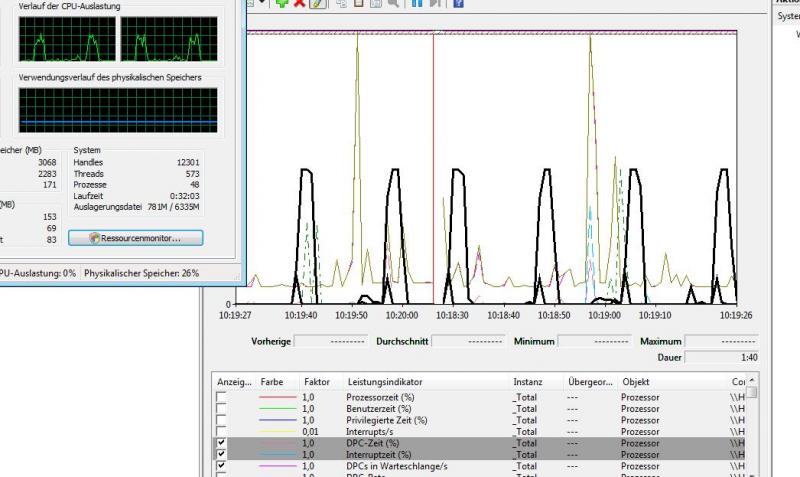Uncheck the DPC-Zeit (%) checkbox

point(221,443)
